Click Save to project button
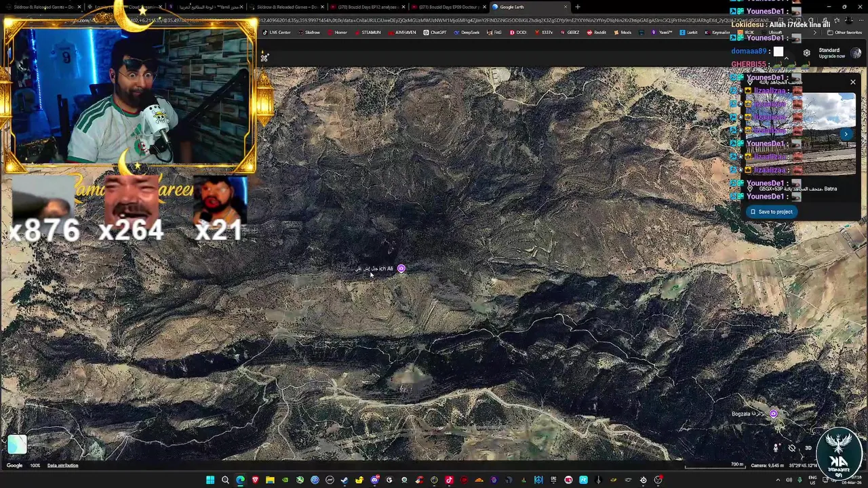Image resolution: width=868 pixels, height=488 pixels. 771,211
